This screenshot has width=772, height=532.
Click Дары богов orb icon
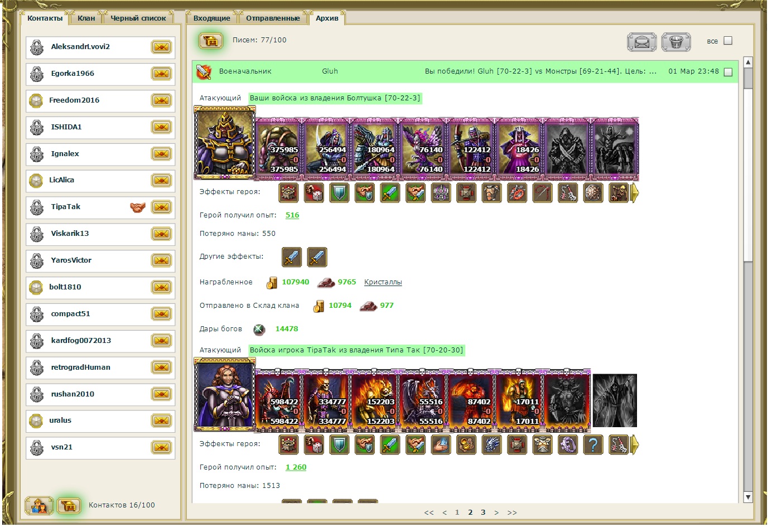click(x=259, y=330)
